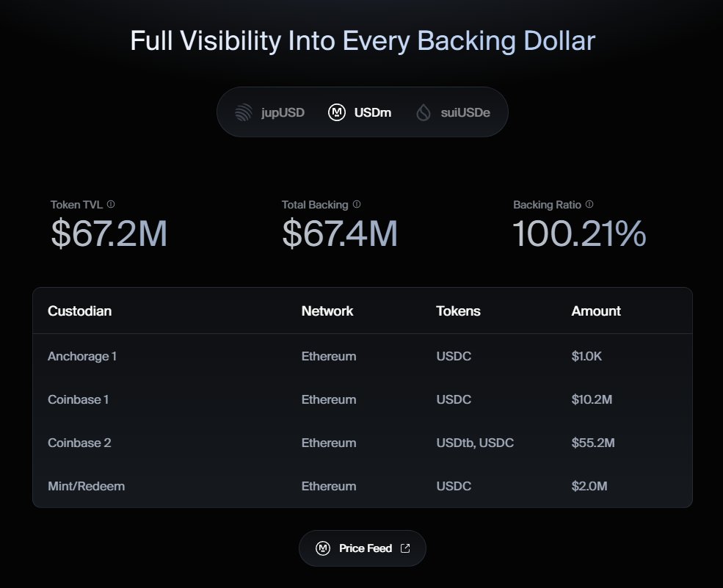Select the USDm tab

tap(360, 112)
